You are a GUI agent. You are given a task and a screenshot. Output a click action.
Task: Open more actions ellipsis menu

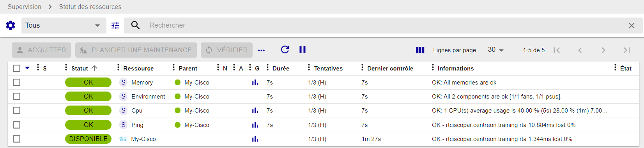[262, 50]
